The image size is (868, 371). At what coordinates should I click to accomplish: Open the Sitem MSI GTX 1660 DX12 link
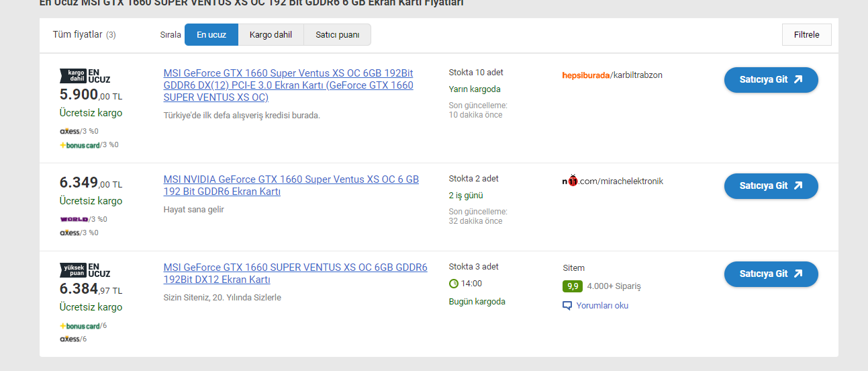click(x=295, y=274)
